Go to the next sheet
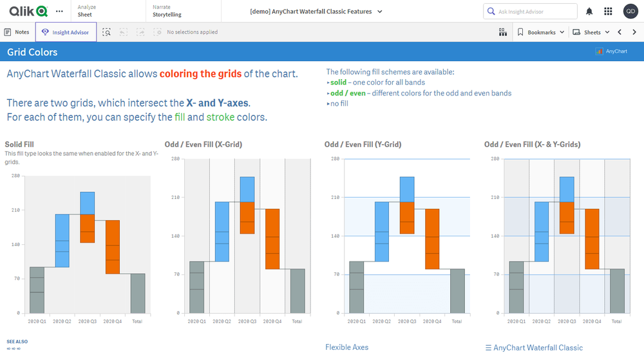 pos(634,32)
